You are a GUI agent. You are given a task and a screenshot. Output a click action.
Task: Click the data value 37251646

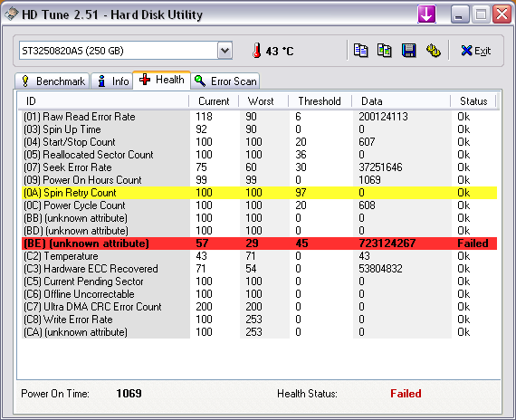click(380, 167)
